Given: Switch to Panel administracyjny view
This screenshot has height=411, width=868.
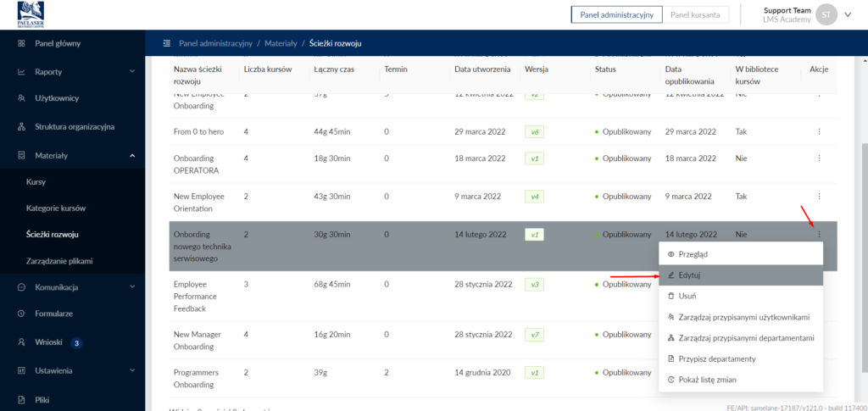Looking at the screenshot, I should 616,14.
